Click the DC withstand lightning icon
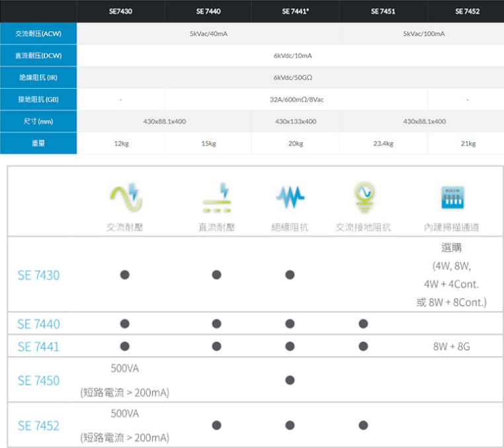 click(x=217, y=197)
